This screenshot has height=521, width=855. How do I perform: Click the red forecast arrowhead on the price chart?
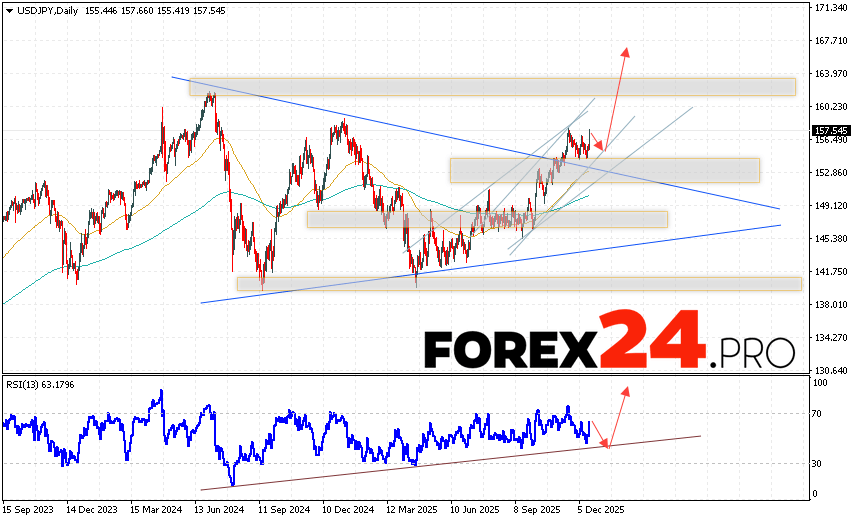(x=627, y=50)
